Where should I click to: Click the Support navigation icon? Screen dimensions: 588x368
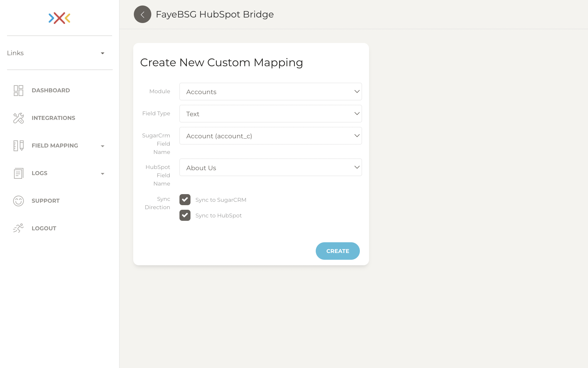(18, 201)
